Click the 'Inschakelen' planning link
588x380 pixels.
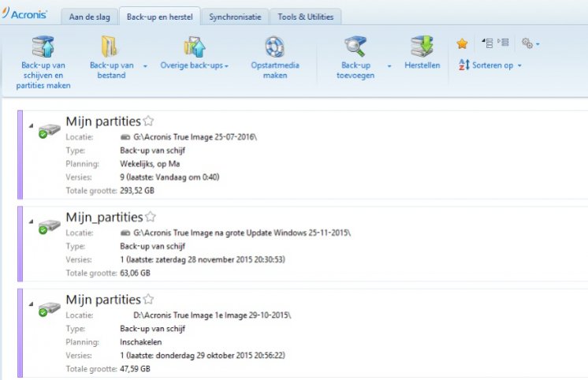click(x=140, y=343)
